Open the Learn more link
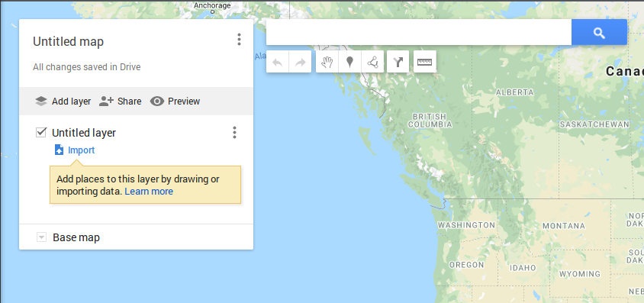 point(149,192)
